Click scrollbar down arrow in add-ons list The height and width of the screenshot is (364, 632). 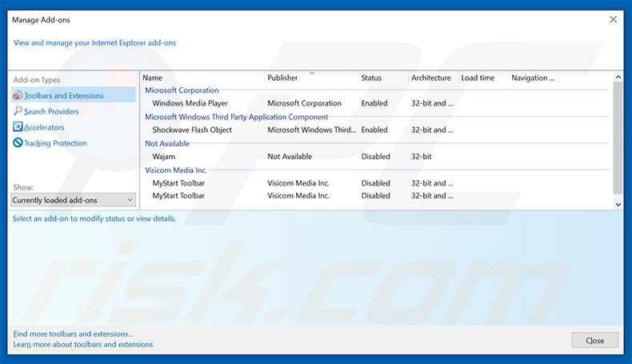click(x=618, y=204)
